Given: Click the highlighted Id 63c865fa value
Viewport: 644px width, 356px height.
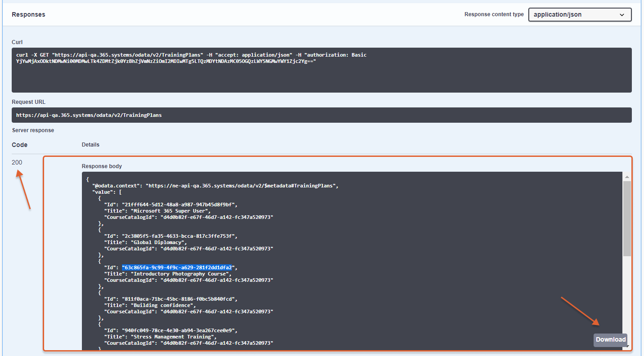Looking at the screenshot, I should [177, 267].
